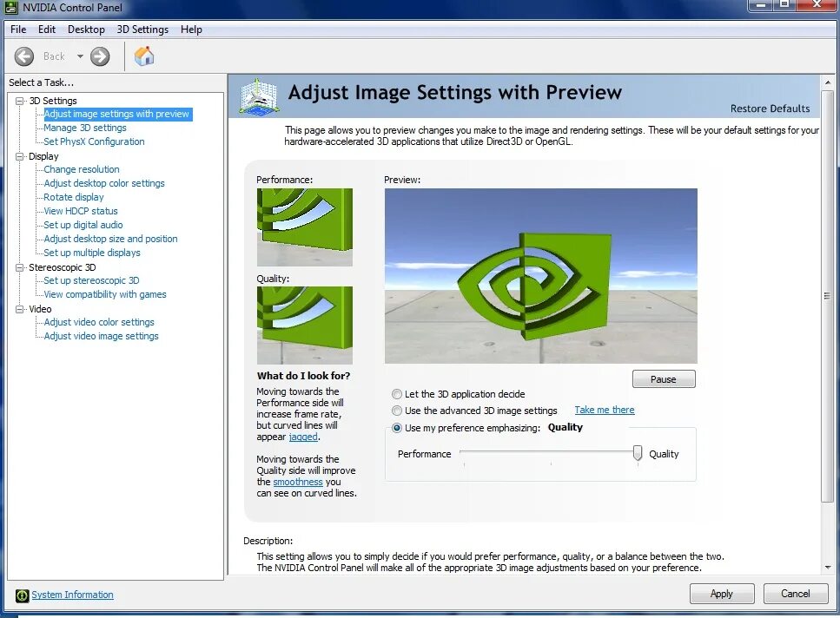The height and width of the screenshot is (618, 840).
Task: Go to the Home page icon
Action: 144,56
